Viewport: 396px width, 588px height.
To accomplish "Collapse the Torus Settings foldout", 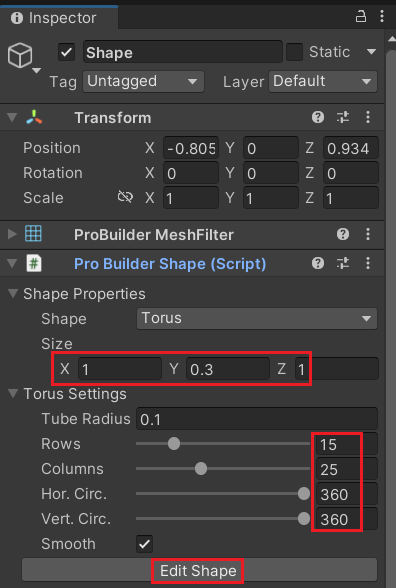I will tap(13, 393).
